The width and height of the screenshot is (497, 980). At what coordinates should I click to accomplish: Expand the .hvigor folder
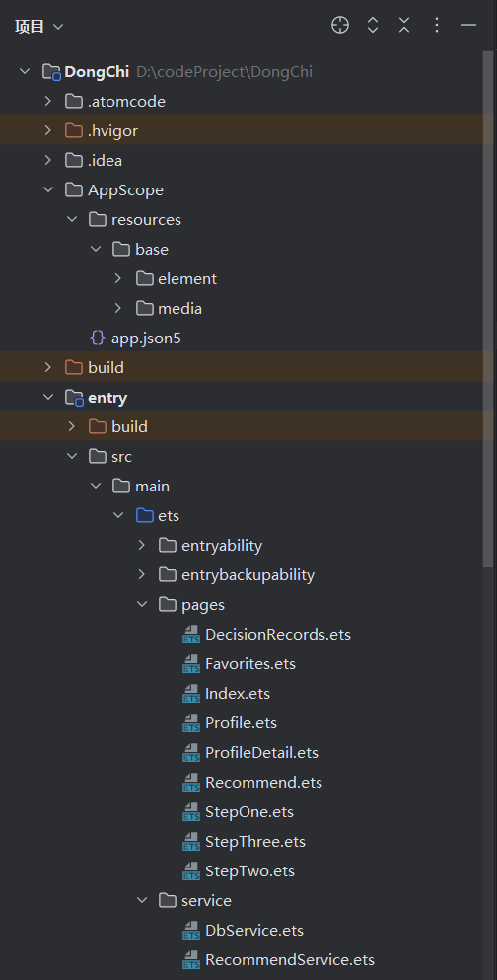click(x=48, y=130)
